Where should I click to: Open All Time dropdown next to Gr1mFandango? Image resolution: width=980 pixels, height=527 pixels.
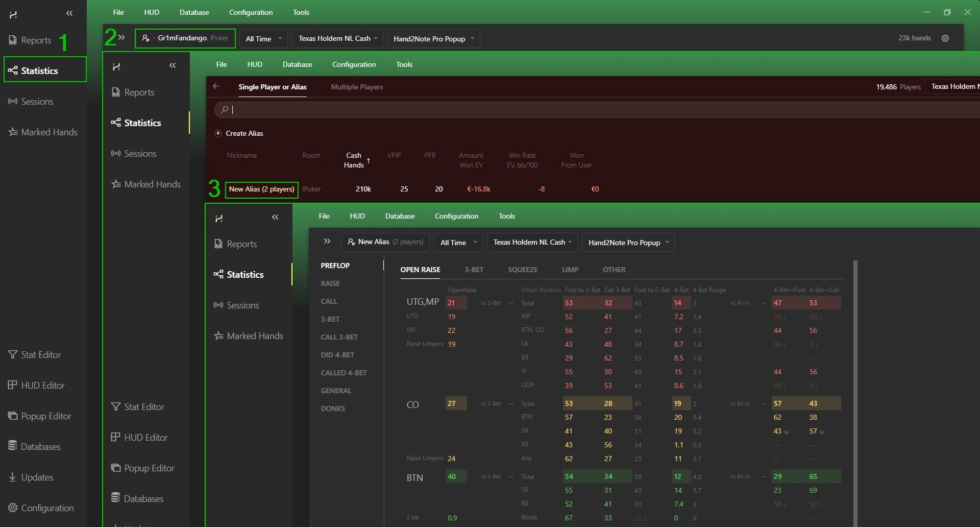coord(263,39)
